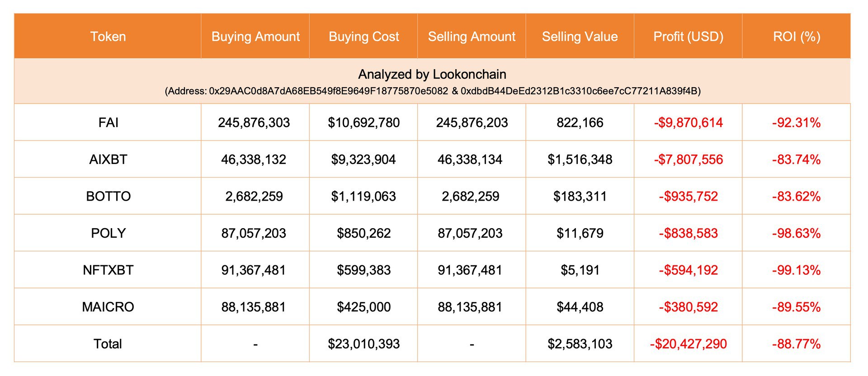
Task: Select the Selling Amount column header
Action: pos(472,37)
